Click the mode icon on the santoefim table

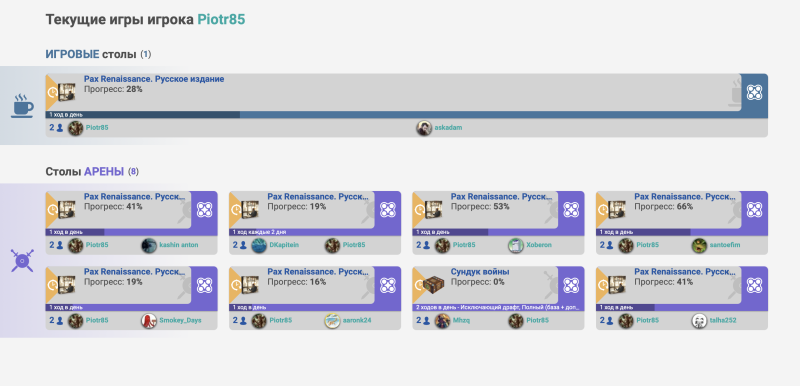754,210
